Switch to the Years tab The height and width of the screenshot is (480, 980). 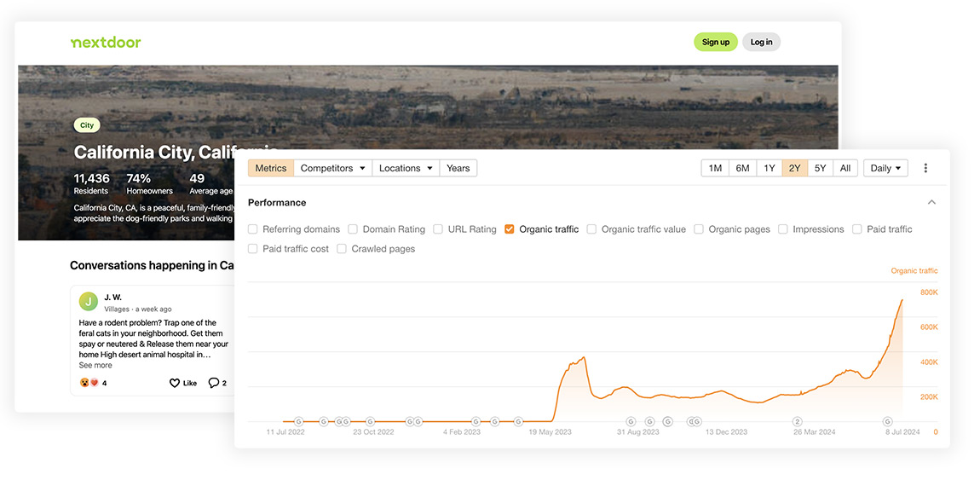458,168
